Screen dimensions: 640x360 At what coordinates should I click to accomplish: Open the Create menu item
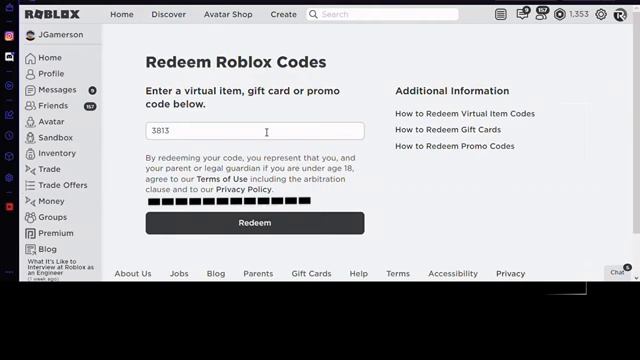(283, 14)
